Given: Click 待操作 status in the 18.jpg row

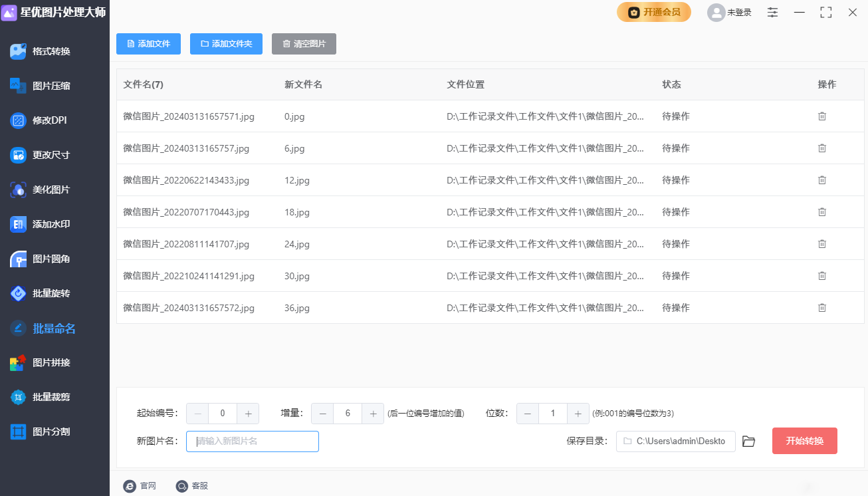Looking at the screenshot, I should (676, 212).
